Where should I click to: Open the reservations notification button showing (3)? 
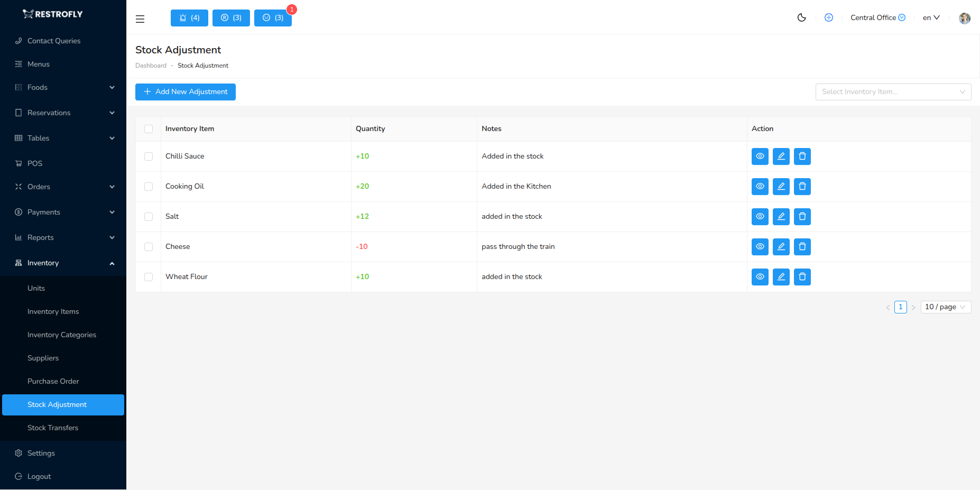click(x=230, y=17)
